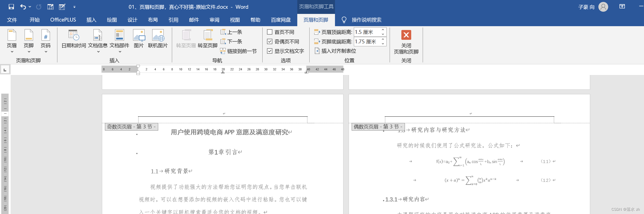Click 链接到前一节 link to previous
Image resolution: width=644 pixels, height=214 pixels.
[238, 51]
